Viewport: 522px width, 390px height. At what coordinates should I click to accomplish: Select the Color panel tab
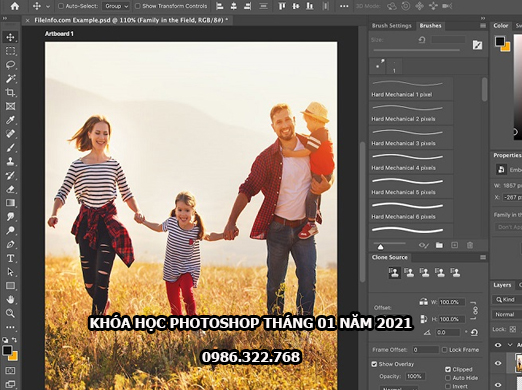(501, 26)
